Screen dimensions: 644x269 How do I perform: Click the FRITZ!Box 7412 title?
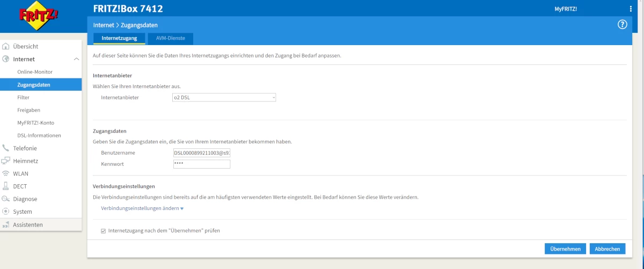tap(128, 9)
